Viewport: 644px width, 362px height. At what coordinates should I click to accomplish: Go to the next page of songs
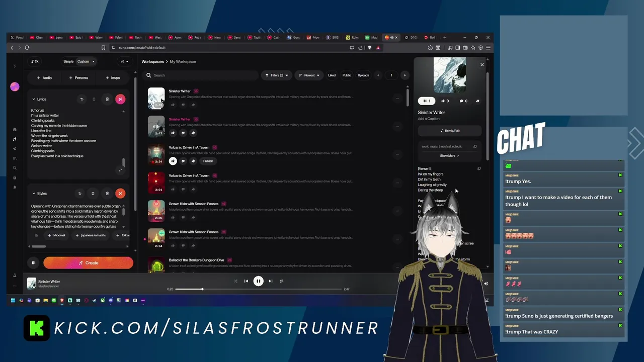(405, 75)
